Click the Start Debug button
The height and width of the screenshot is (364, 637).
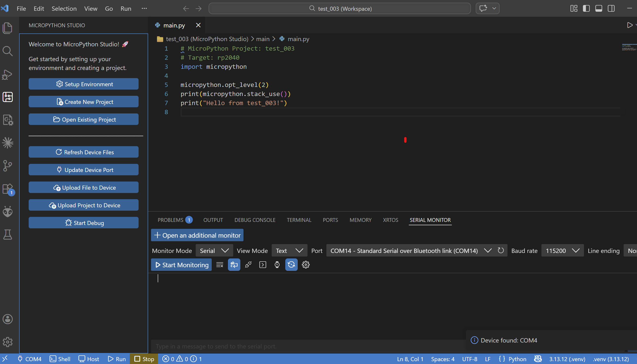point(84,223)
